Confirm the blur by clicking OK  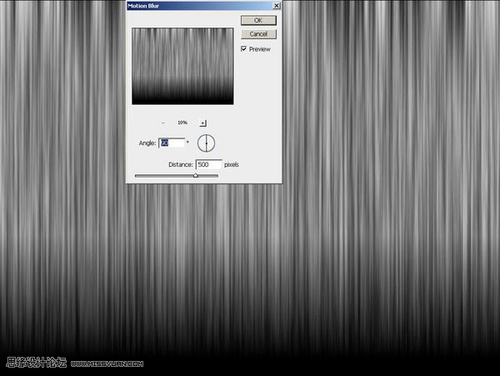259,20
